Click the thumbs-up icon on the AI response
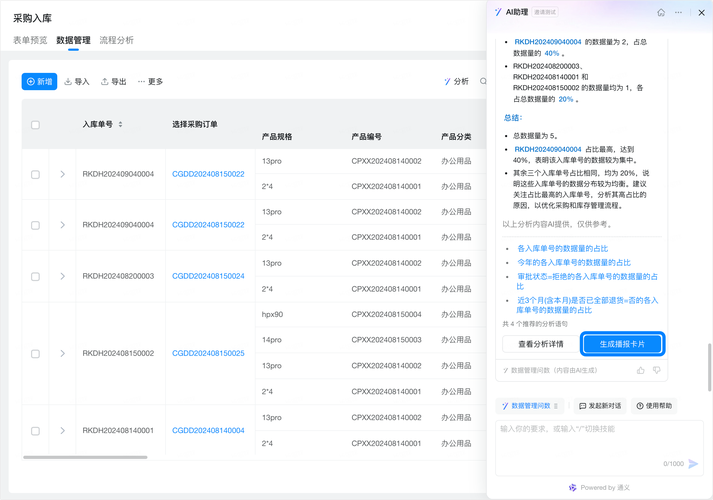 [x=640, y=370]
